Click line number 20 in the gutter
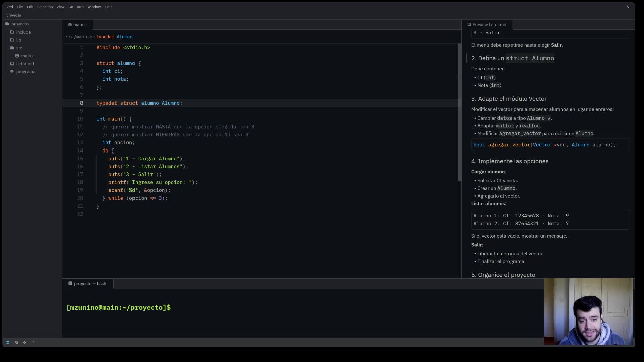This screenshot has height=362, width=644. point(80,198)
